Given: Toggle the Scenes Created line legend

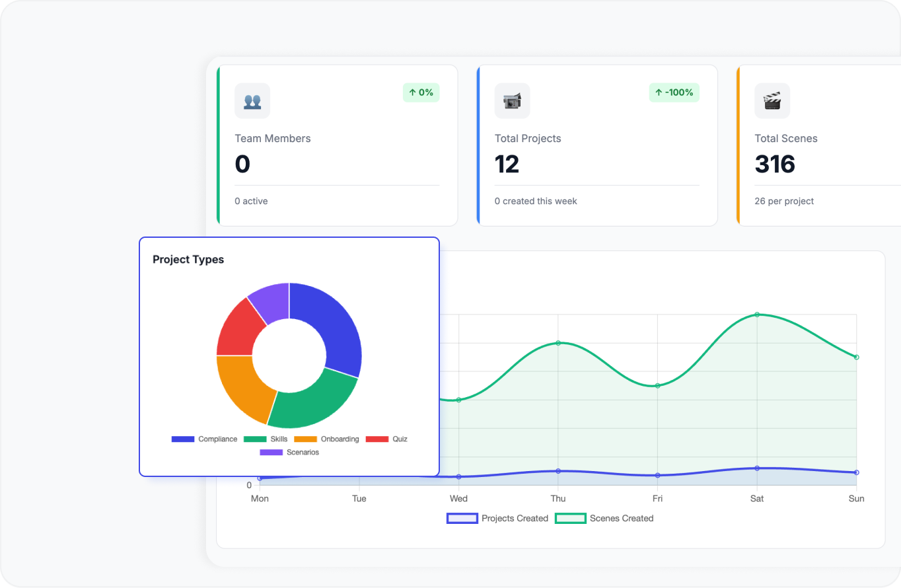Looking at the screenshot, I should (604, 519).
